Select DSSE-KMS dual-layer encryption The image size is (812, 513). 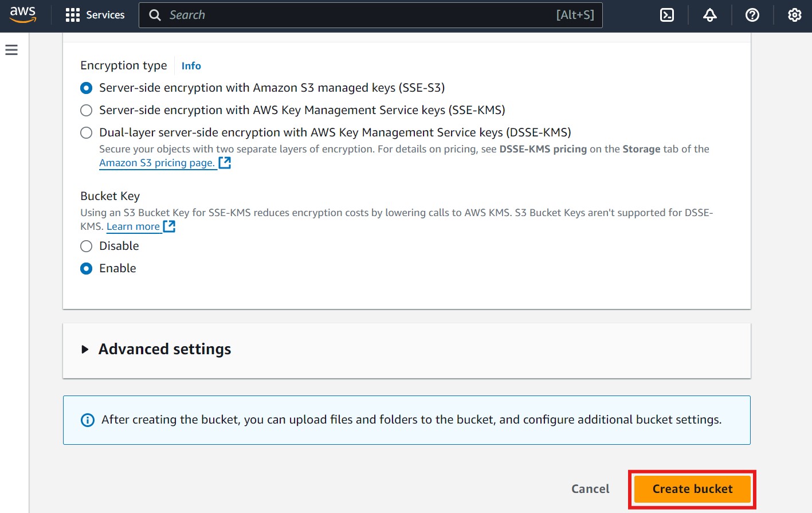tap(86, 132)
